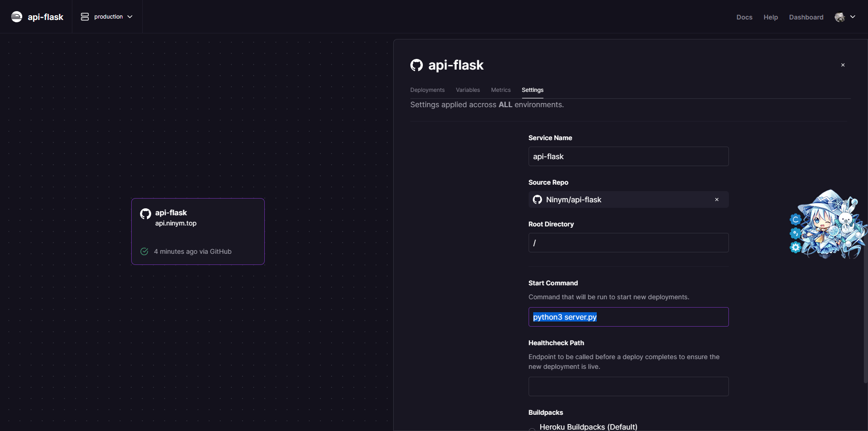This screenshot has height=431, width=868.
Task: Switch to the Deployments tab
Action: (x=427, y=90)
